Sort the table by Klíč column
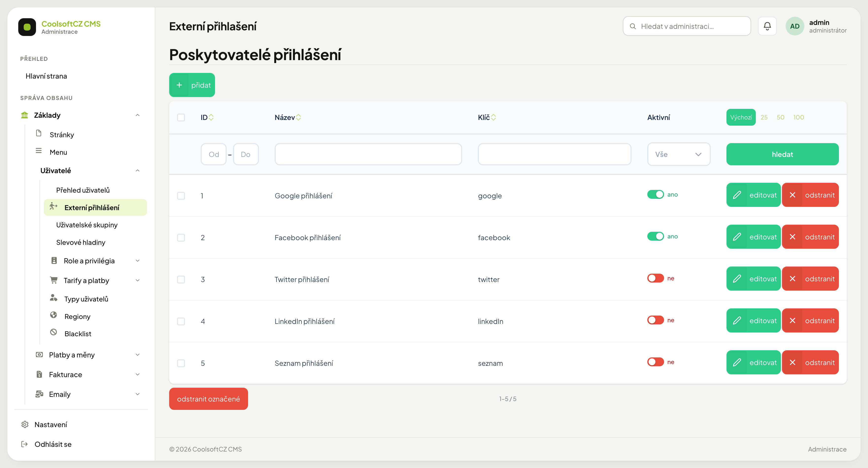Viewport: 868px width, 468px height. pos(493,117)
